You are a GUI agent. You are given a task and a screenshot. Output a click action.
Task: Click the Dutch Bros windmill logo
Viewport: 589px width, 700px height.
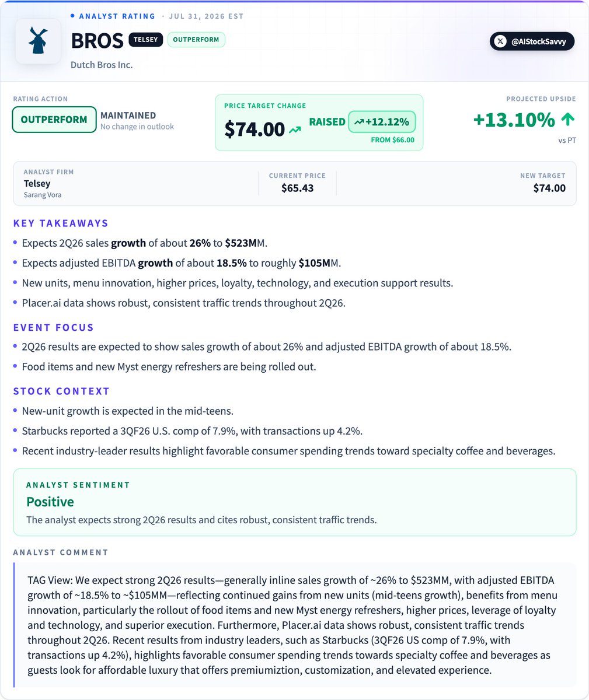coord(38,41)
